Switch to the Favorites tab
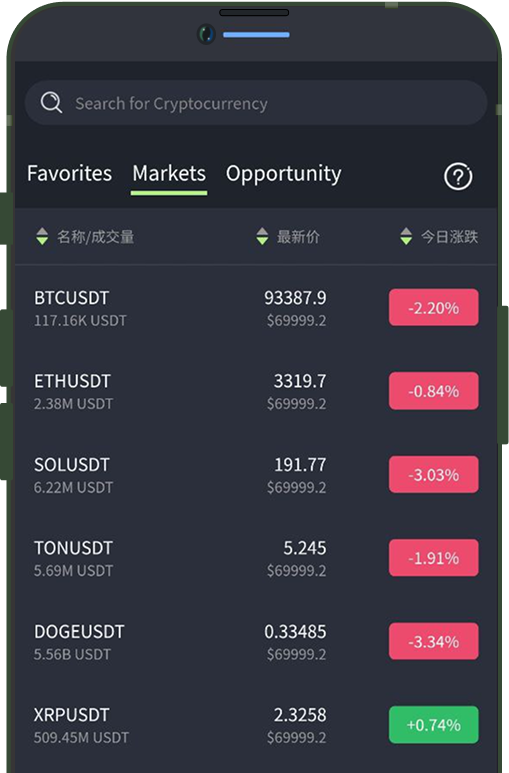Screen dimensions: 509x773 (70, 174)
